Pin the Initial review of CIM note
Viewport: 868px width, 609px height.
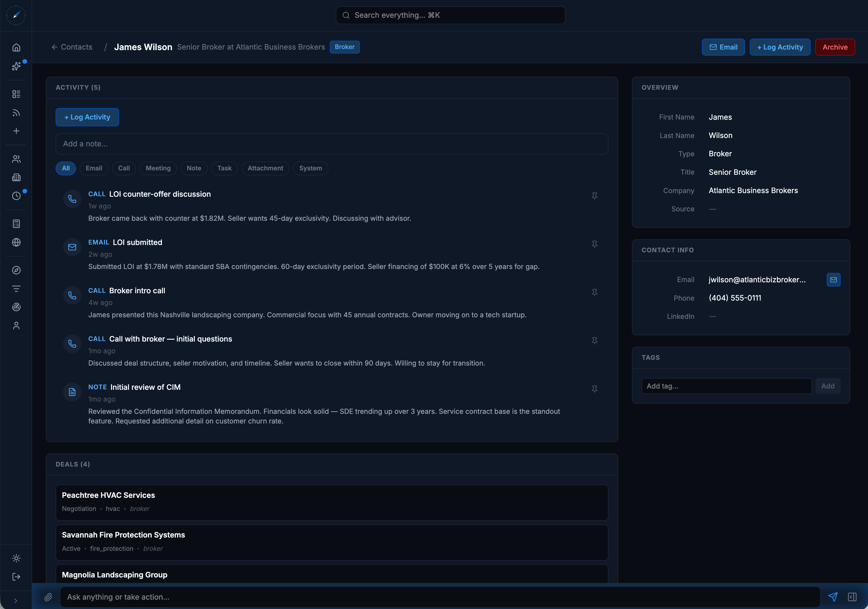pyautogui.click(x=595, y=389)
